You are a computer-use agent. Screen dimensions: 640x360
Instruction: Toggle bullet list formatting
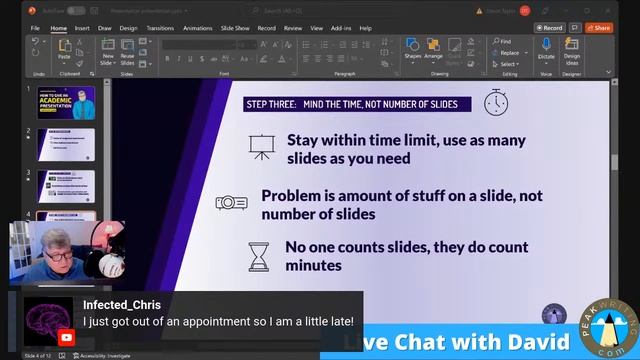coord(307,44)
